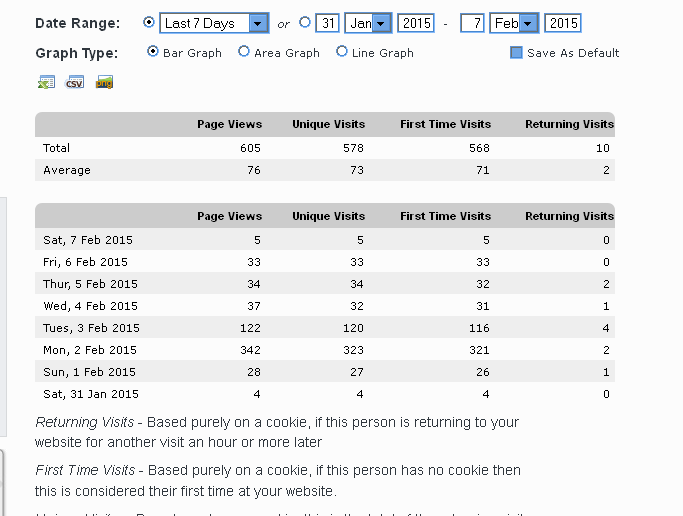
Task: Open the Last 7 Days dropdown
Action: click(x=258, y=23)
